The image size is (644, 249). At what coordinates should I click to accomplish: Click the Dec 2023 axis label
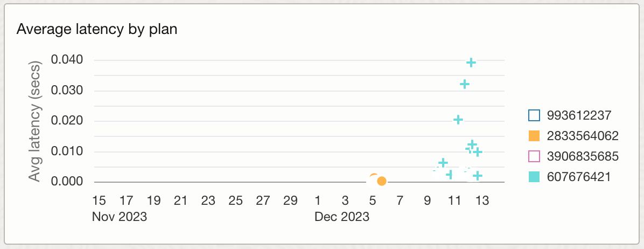(x=342, y=217)
